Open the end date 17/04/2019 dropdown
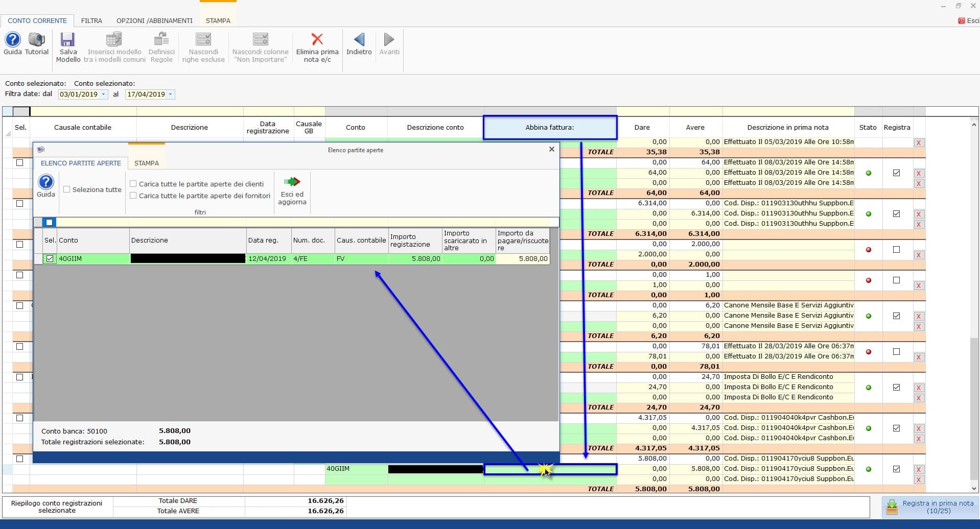Image resolution: width=980 pixels, height=529 pixels. pos(170,94)
